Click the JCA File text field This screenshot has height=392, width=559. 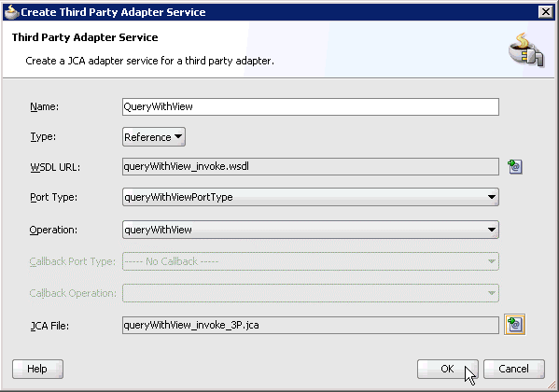click(x=311, y=326)
